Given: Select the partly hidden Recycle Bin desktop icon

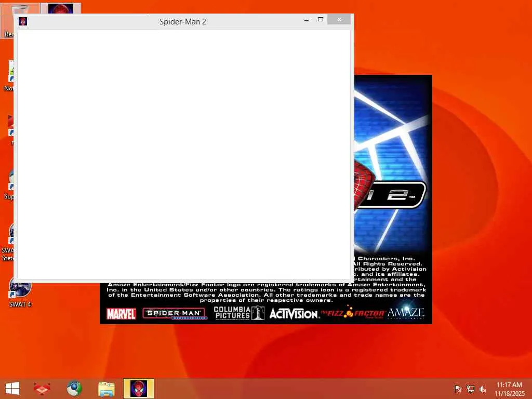Looking at the screenshot, I should pyautogui.click(x=7, y=21).
